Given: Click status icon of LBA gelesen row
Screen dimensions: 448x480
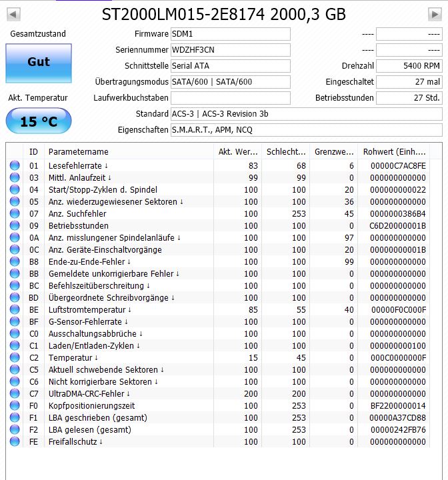Looking at the screenshot, I should tap(15, 429).
